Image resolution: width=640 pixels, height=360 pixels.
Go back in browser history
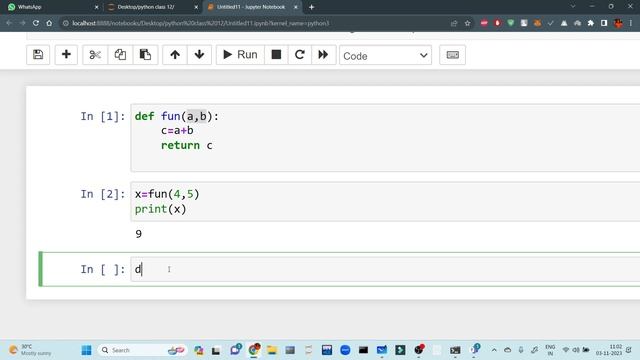tap(9, 23)
